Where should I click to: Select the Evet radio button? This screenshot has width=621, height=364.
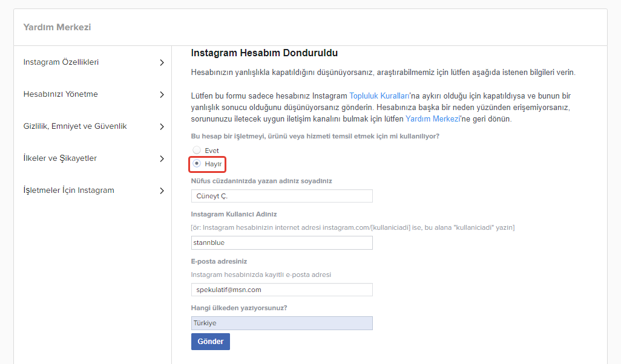tap(196, 150)
